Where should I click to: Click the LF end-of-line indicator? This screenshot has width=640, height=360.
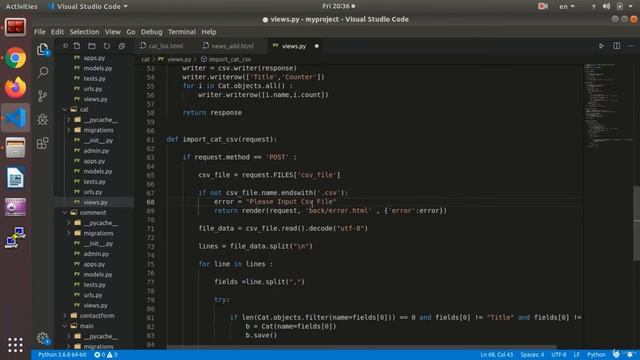(576, 355)
